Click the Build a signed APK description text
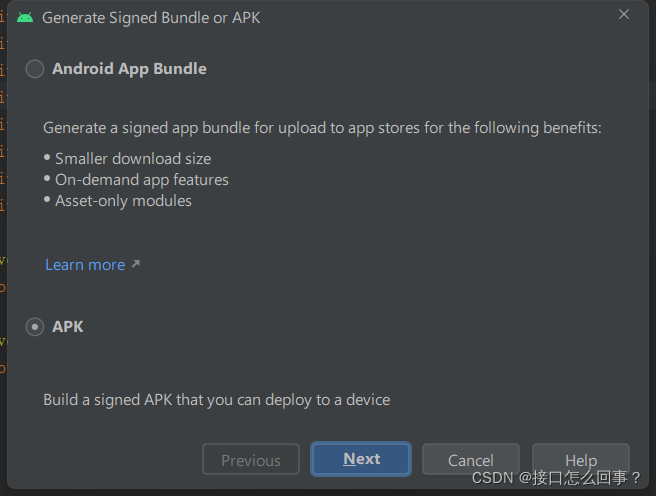 click(217, 400)
